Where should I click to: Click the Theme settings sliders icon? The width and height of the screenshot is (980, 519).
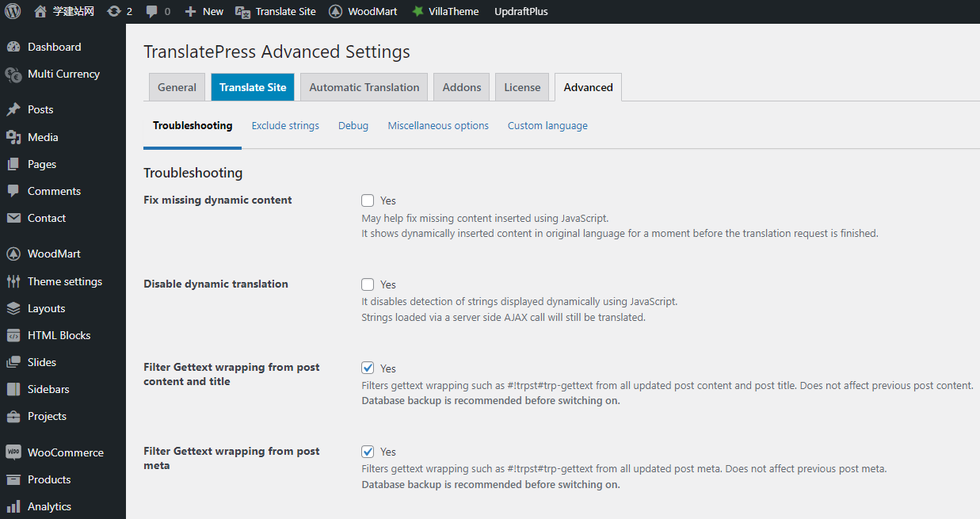(x=13, y=281)
